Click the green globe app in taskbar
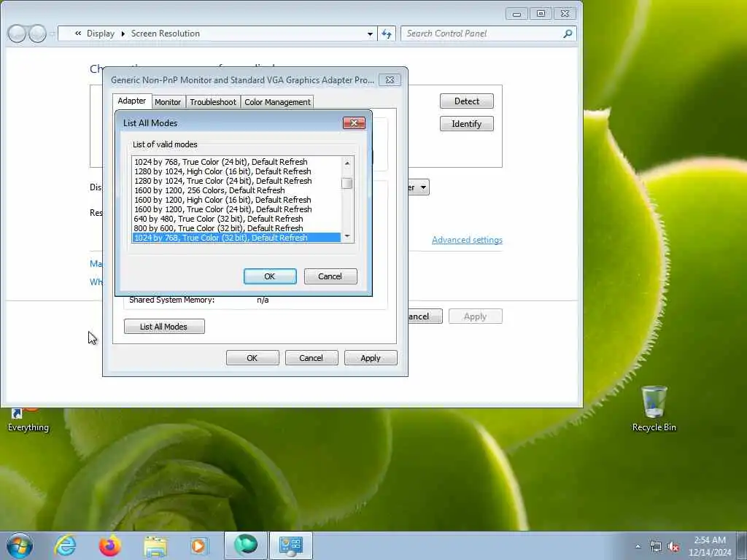The width and height of the screenshot is (747, 560). pos(245,545)
